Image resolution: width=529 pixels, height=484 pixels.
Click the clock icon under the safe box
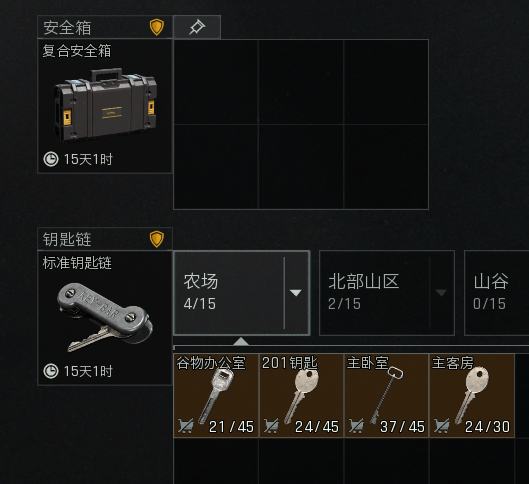(51, 159)
